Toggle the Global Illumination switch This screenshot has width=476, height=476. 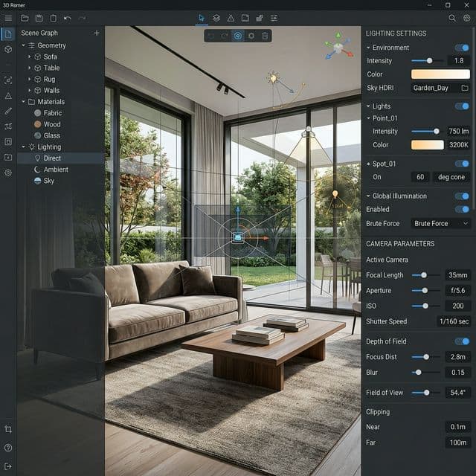(x=462, y=196)
